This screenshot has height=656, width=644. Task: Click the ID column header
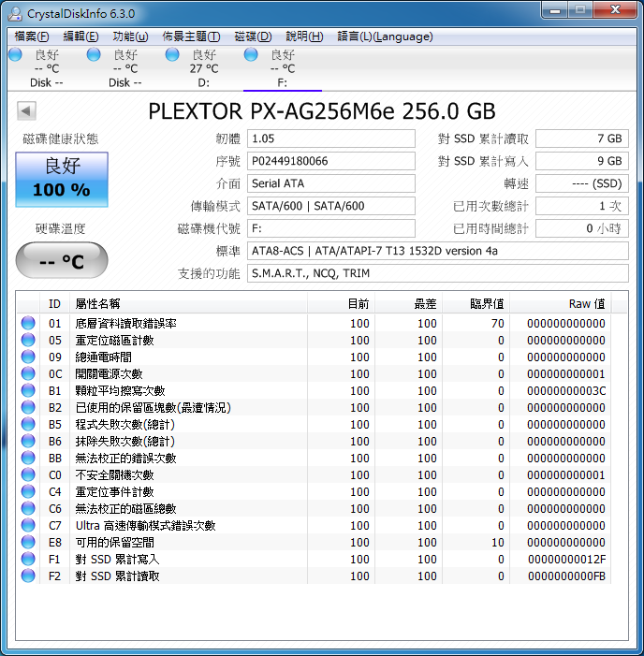[55, 304]
